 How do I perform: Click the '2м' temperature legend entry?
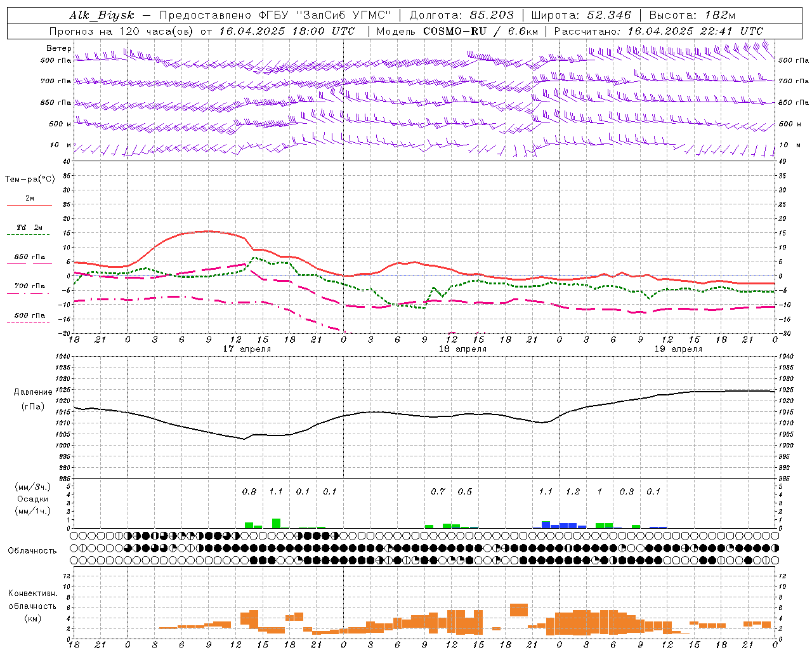(x=30, y=199)
